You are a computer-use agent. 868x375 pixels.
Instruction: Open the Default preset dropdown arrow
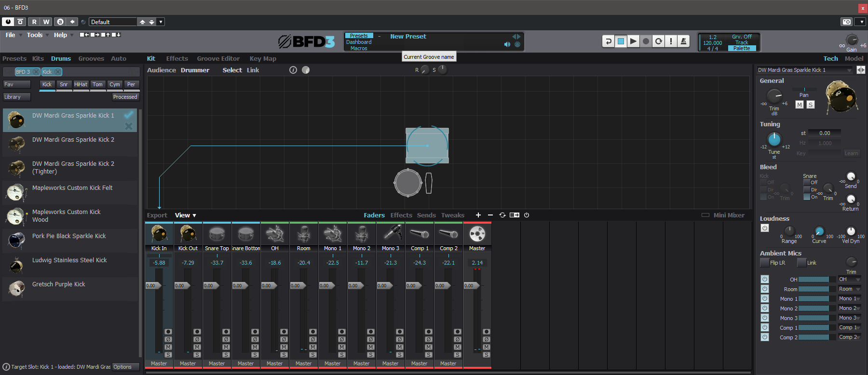[161, 22]
